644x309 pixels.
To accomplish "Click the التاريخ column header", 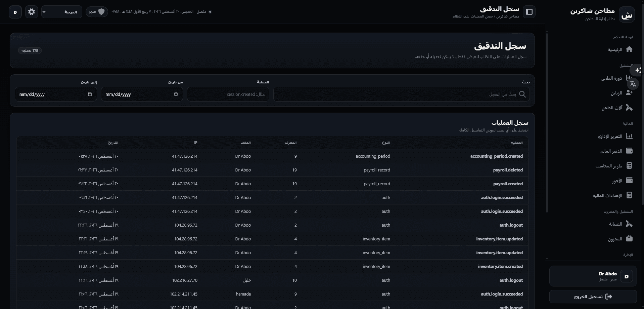I will pos(113,143).
